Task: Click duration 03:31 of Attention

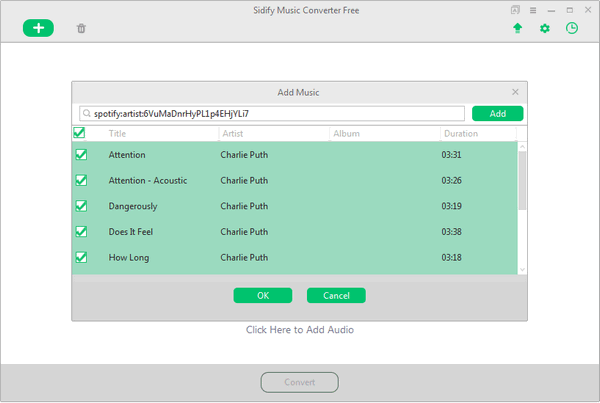Action: [451, 155]
